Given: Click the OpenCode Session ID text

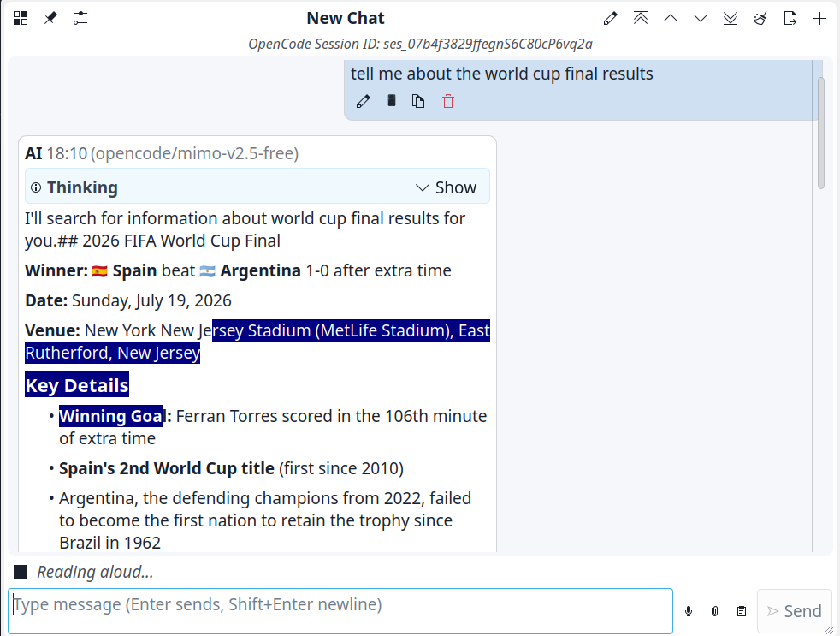Looking at the screenshot, I should coord(420,44).
